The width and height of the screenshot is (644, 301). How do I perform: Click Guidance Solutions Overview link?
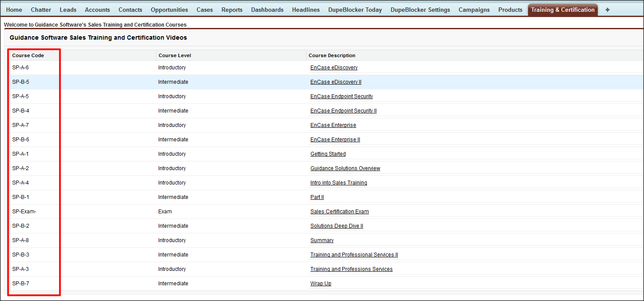345,168
